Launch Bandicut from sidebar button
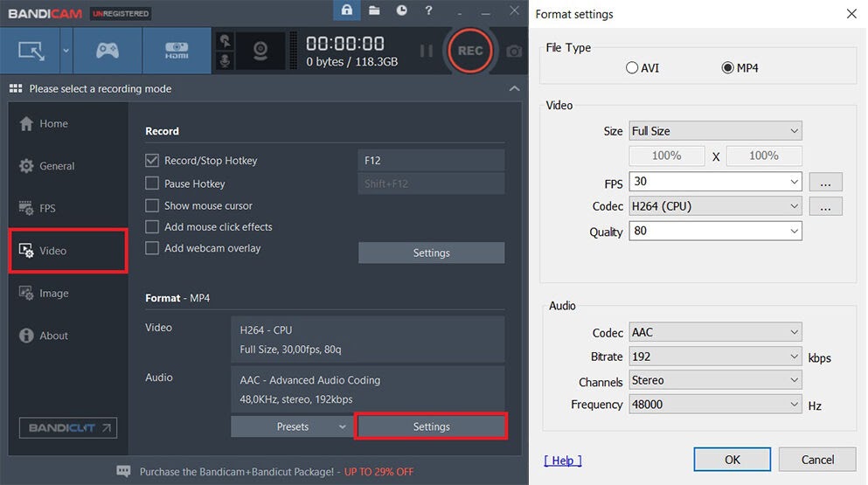 68,427
